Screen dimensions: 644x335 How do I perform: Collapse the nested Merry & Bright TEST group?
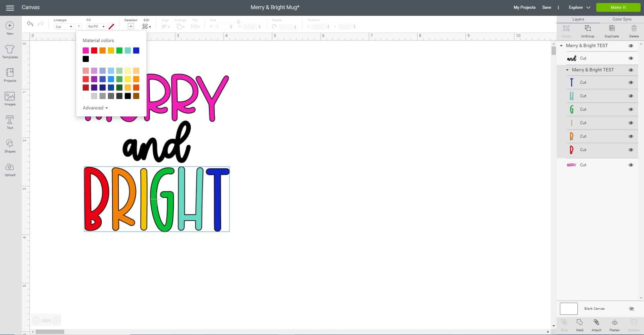[567, 70]
